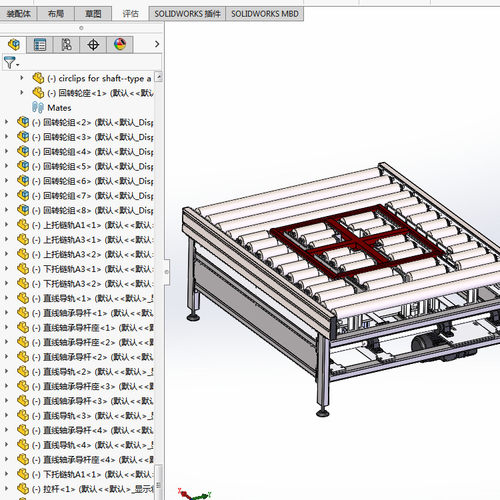Image resolution: width=500 pixels, height=500 pixels.
Task: Open the 草图 tab
Action: (93, 14)
